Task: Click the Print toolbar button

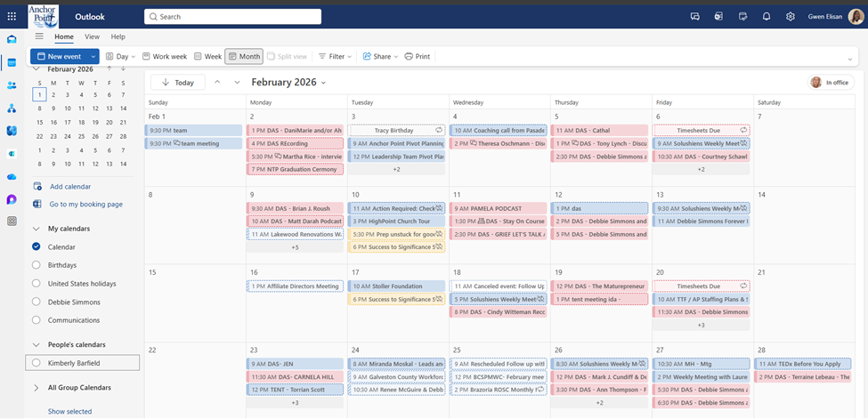Action: click(418, 56)
